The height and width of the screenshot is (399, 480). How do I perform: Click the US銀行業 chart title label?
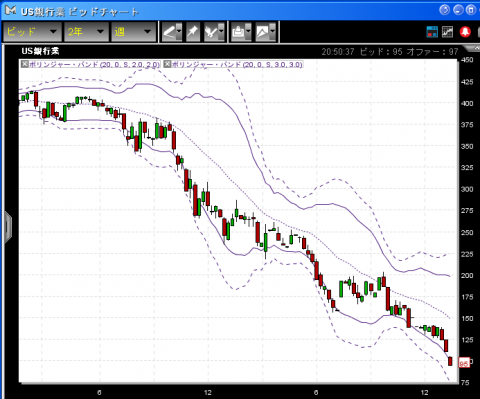tap(40, 51)
